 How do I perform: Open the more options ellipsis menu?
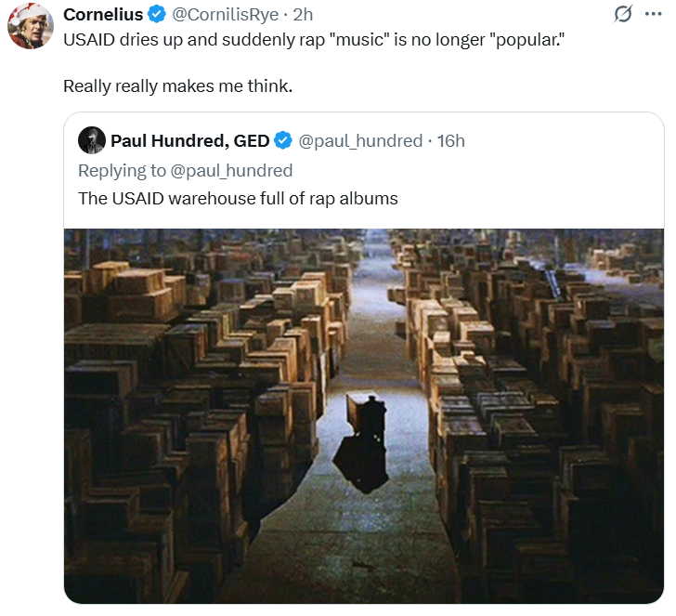[x=653, y=14]
